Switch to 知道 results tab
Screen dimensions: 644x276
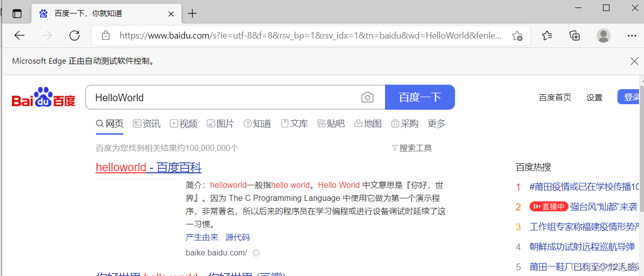coord(257,124)
